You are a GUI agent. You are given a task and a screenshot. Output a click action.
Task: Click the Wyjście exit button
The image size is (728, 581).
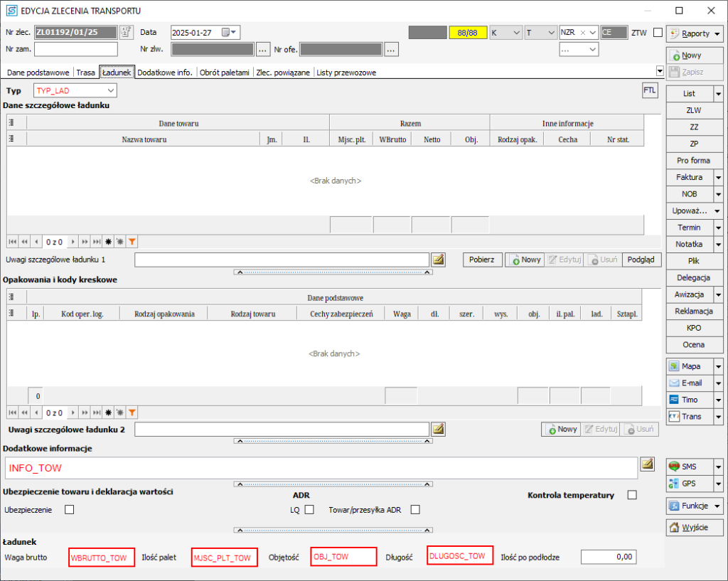[694, 528]
